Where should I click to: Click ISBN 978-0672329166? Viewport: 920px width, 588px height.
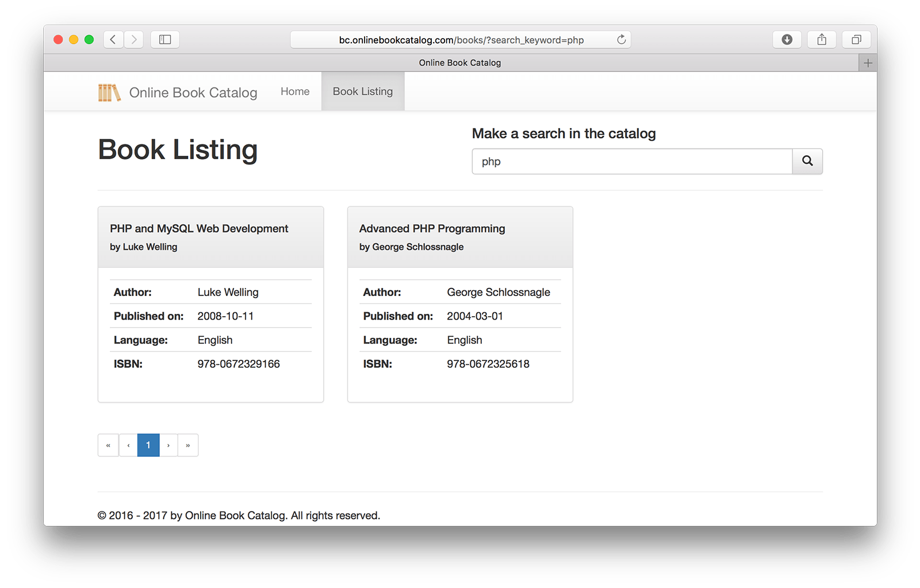point(239,364)
